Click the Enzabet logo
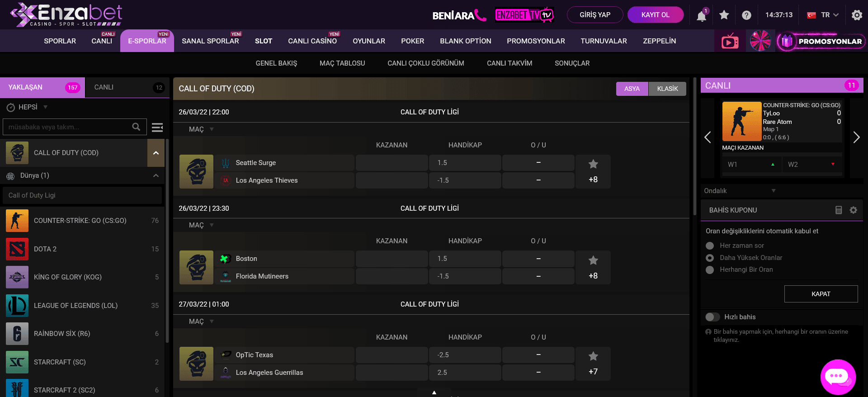Viewport: 868px width, 397px height. click(66, 15)
